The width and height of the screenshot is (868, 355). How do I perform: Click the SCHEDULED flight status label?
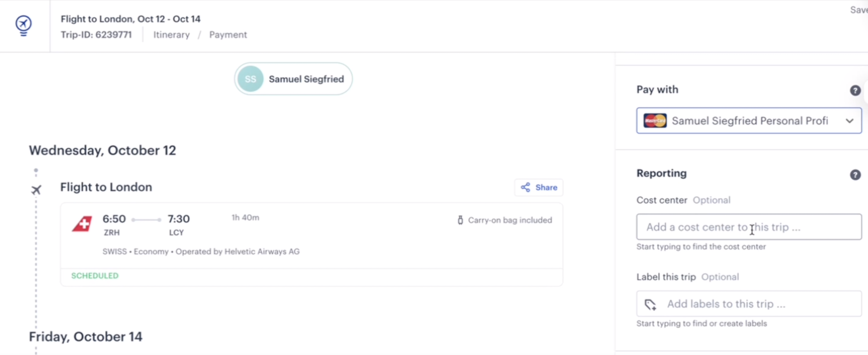pyautogui.click(x=95, y=276)
